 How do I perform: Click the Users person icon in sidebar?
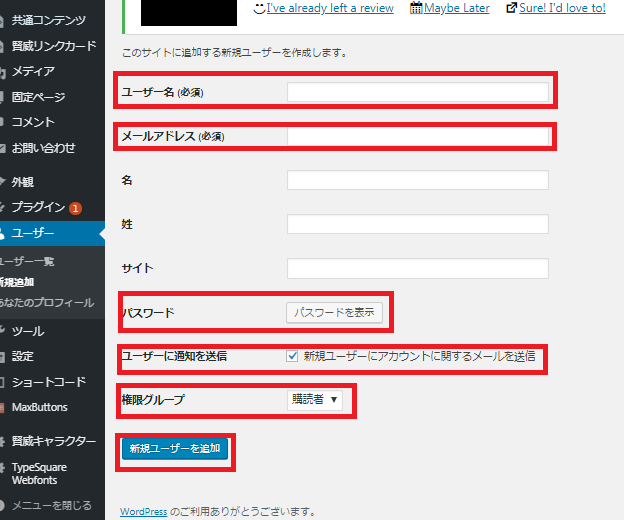click(x=3, y=234)
